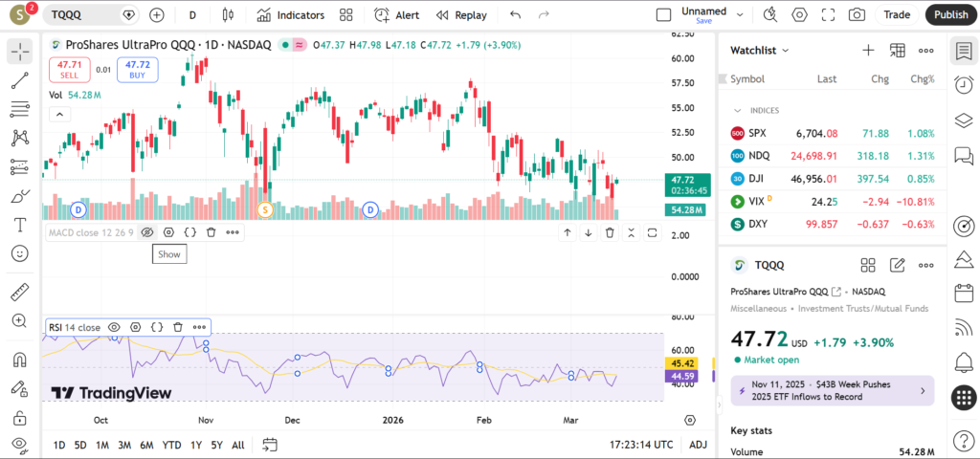Expand the Watchlist name dropdown
The height and width of the screenshot is (459, 980).
(x=760, y=50)
